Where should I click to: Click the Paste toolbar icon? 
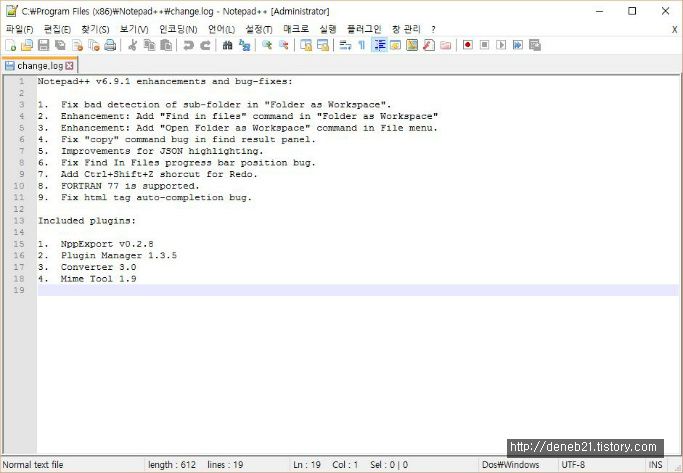(x=166, y=45)
